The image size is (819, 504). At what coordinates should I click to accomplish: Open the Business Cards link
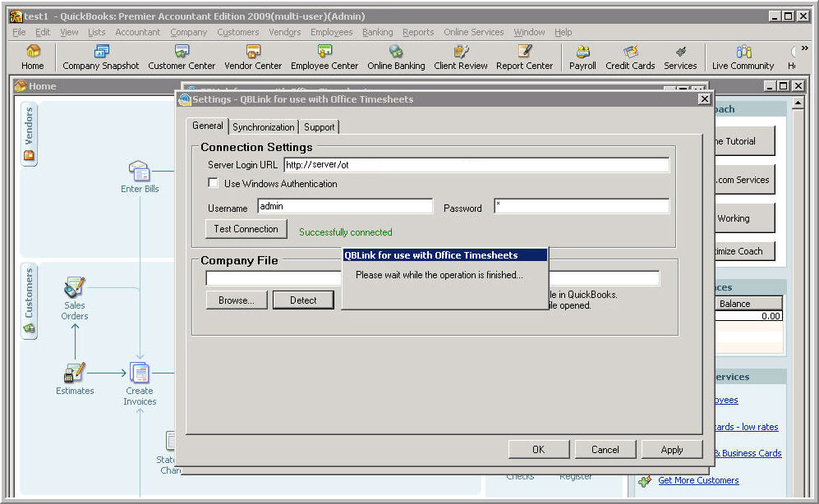click(748, 453)
